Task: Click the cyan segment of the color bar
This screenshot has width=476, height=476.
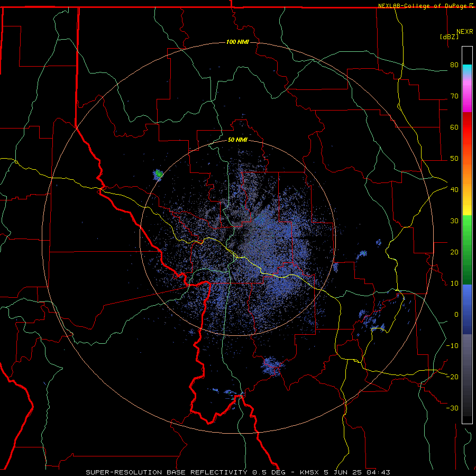Action: pyautogui.click(x=467, y=70)
